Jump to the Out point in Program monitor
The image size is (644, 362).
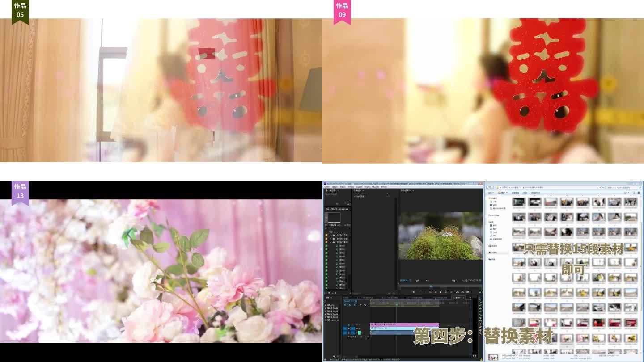click(x=451, y=292)
